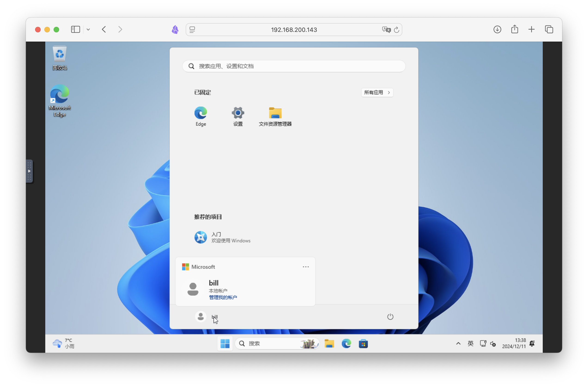Open Safari's downloads icon
Image resolution: width=588 pixels, height=387 pixels.
pyautogui.click(x=497, y=29)
